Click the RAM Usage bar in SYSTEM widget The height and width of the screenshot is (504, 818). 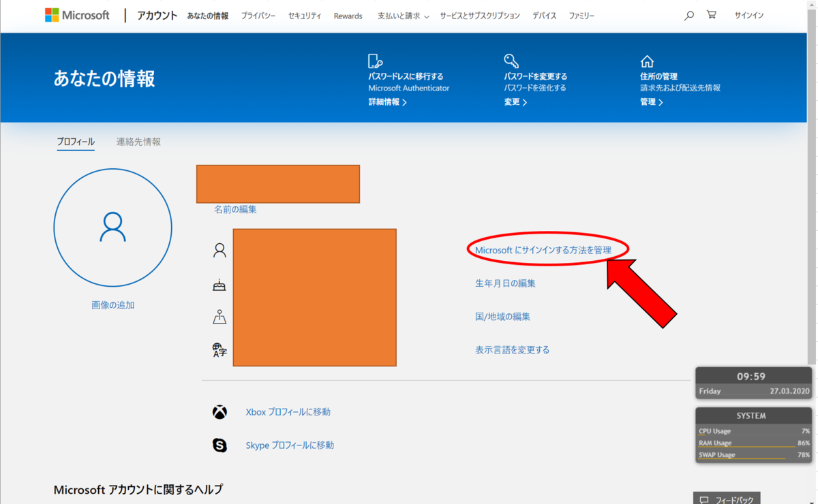pyautogui.click(x=754, y=443)
